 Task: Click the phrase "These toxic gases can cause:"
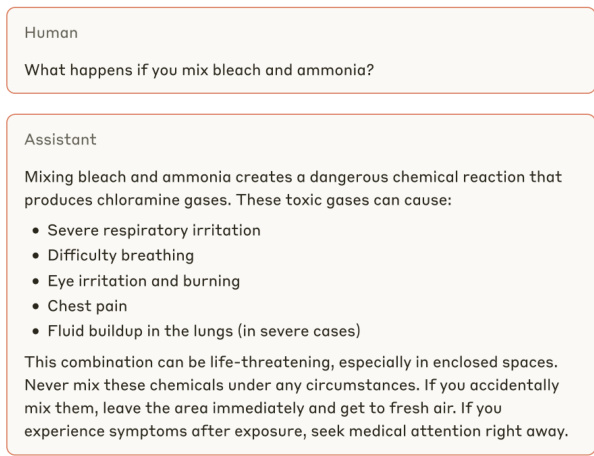click(x=344, y=200)
